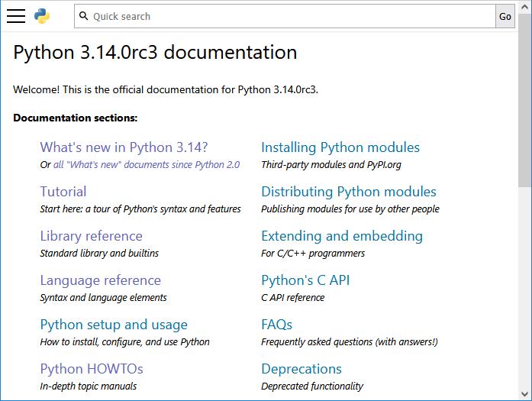This screenshot has width=532, height=401.
Task: Open Python's C API reference
Action: pyautogui.click(x=305, y=280)
